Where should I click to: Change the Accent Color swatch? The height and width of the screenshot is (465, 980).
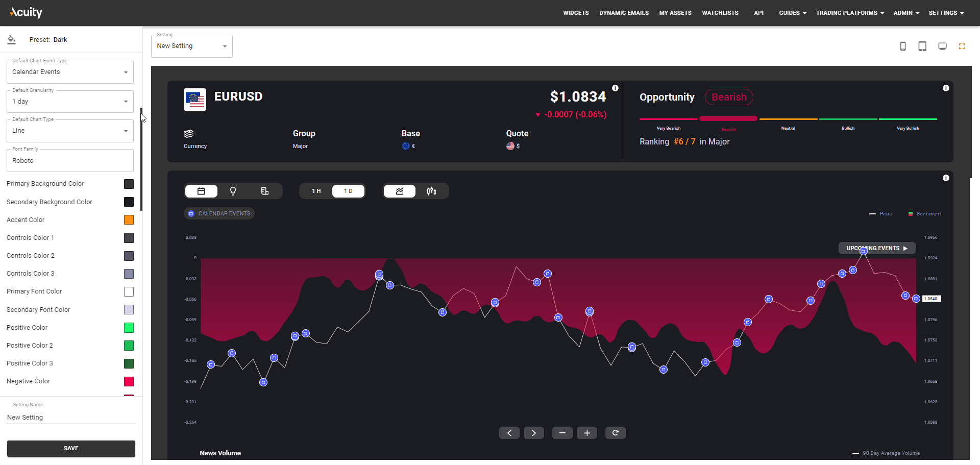129,219
